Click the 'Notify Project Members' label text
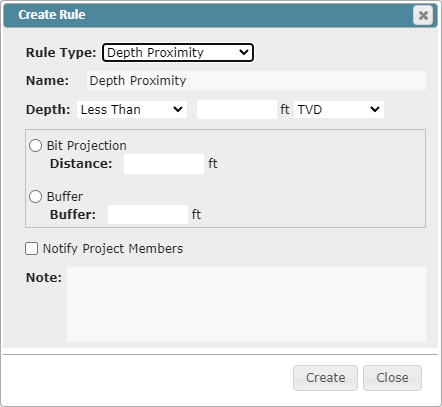 (x=113, y=249)
